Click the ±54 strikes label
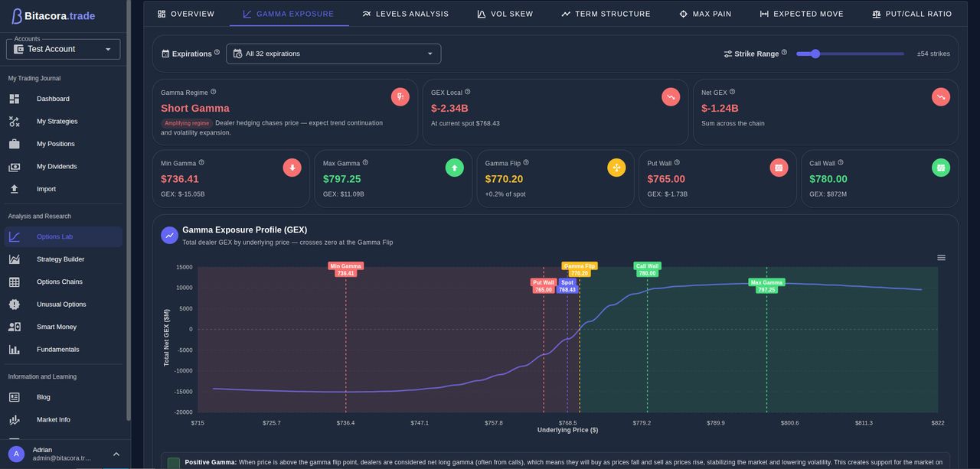 point(933,54)
